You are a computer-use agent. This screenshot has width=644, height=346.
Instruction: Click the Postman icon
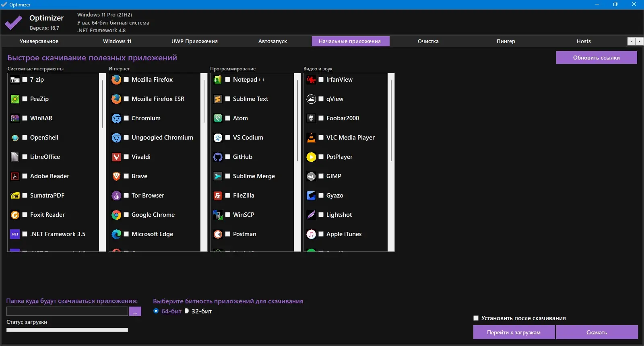218,234
